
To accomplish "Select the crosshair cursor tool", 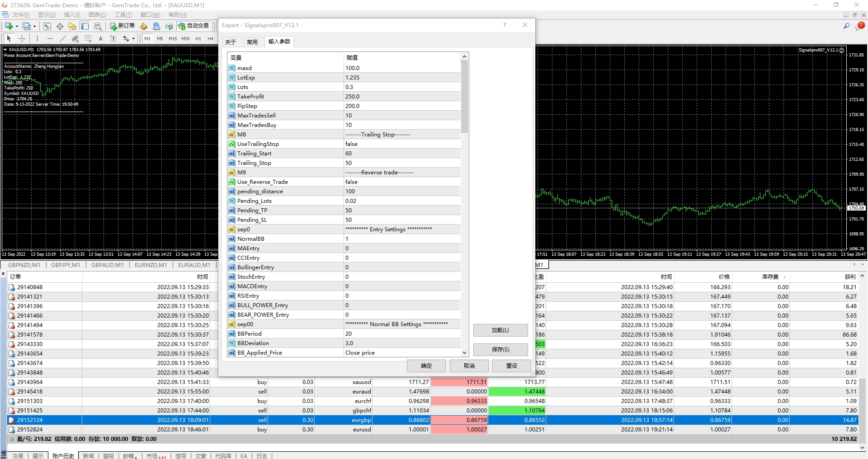I will pyautogui.click(x=22, y=39).
